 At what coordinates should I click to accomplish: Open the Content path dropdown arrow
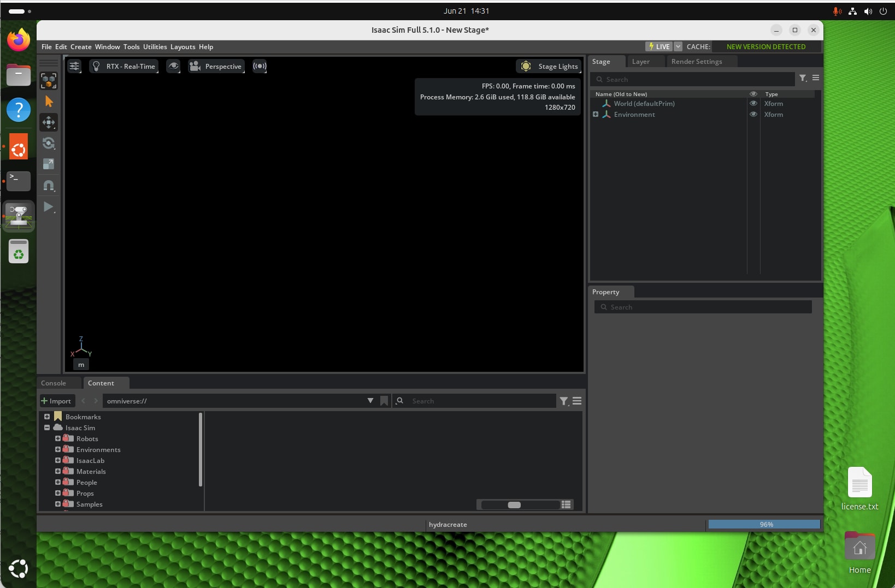pos(370,401)
